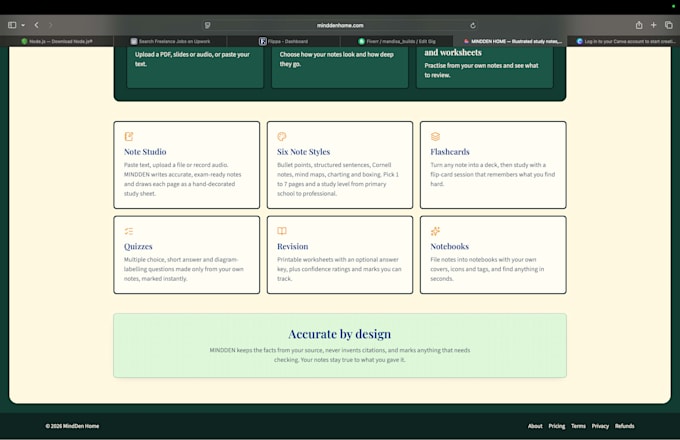Open the Notebooks heading

tap(450, 246)
